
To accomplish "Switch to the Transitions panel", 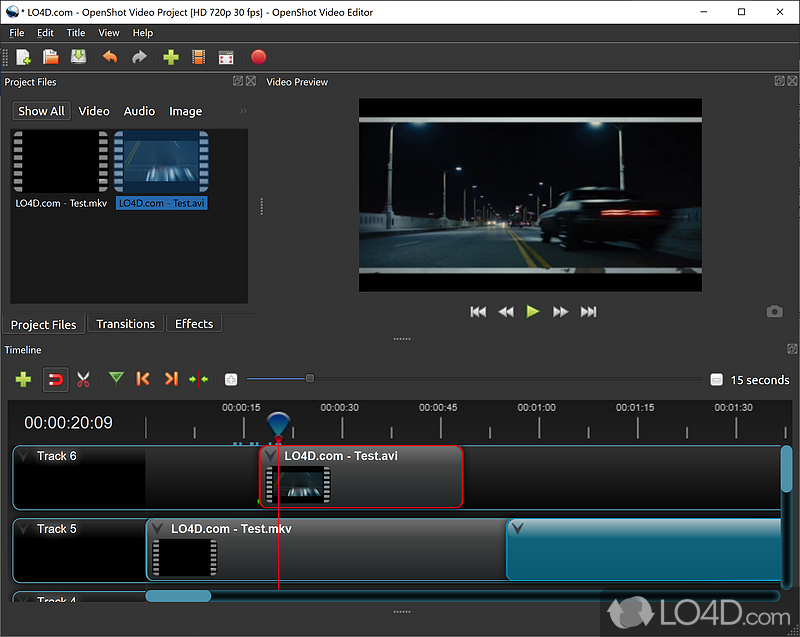I will 125,323.
